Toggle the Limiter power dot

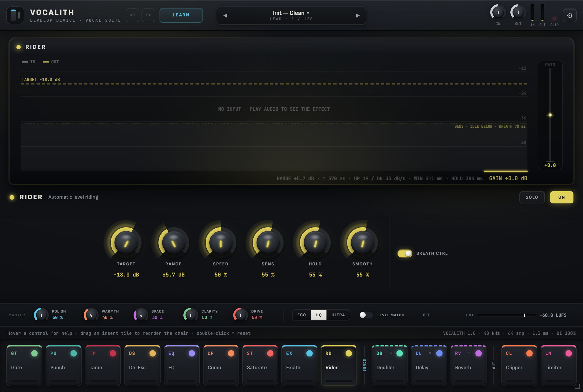[569, 353]
